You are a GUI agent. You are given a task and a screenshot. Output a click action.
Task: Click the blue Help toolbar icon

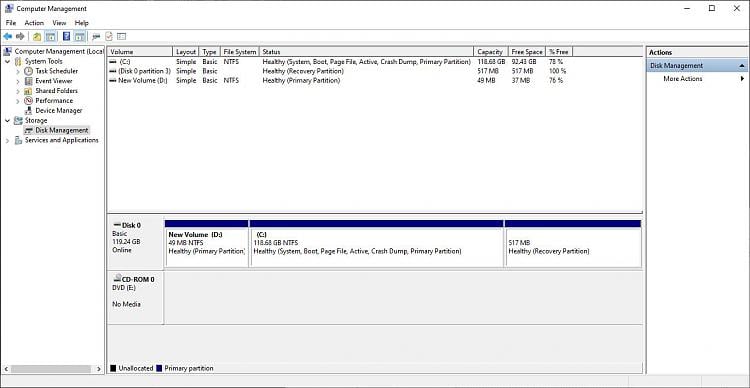click(x=66, y=36)
